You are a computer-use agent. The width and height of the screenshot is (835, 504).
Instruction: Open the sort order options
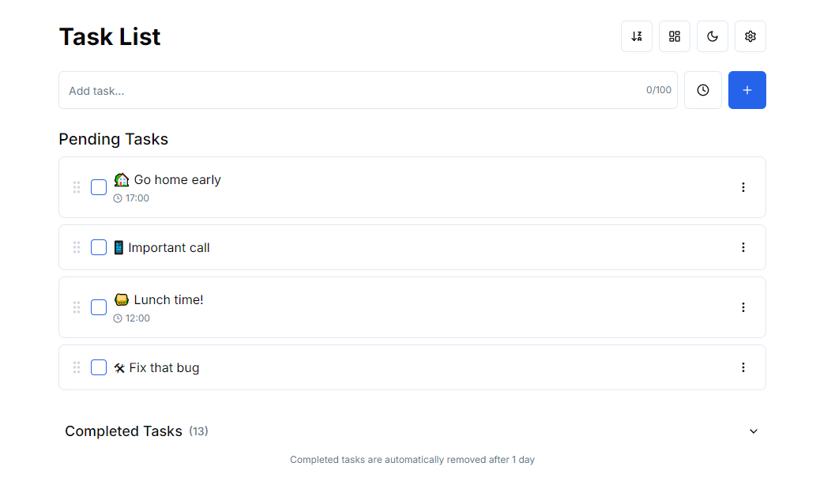tap(637, 36)
